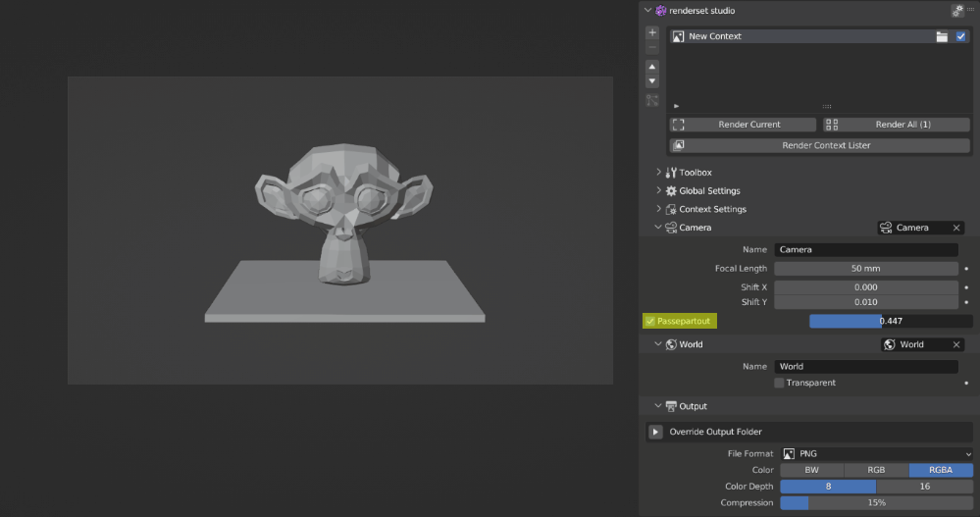Screen dimensions: 980x517
Task: Click the remove context minus icon
Action: pos(652,47)
